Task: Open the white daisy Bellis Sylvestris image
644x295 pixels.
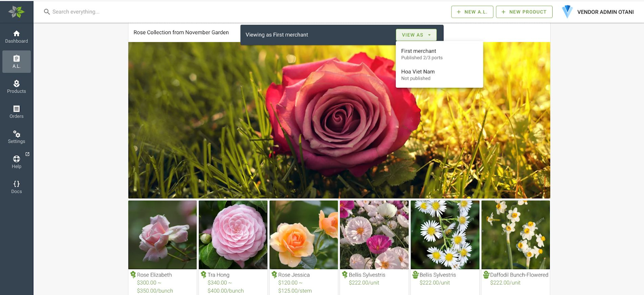Action: coord(445,235)
